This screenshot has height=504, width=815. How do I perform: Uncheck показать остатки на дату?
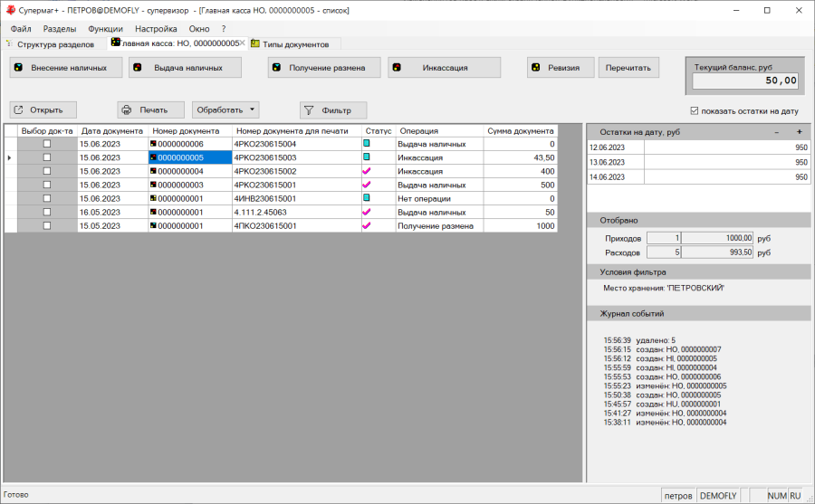coord(695,111)
